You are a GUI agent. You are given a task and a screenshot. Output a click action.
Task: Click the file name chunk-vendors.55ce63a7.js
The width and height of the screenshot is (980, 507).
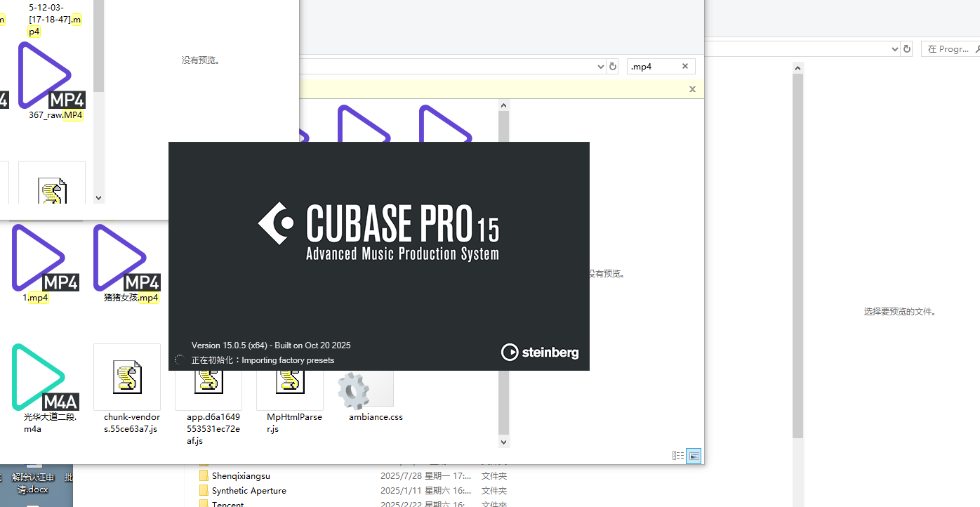click(x=131, y=423)
